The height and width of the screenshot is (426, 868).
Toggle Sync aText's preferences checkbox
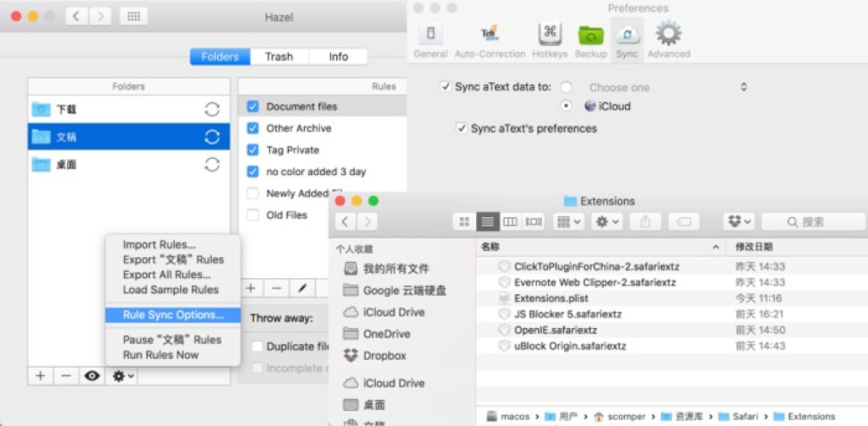pyautogui.click(x=461, y=128)
